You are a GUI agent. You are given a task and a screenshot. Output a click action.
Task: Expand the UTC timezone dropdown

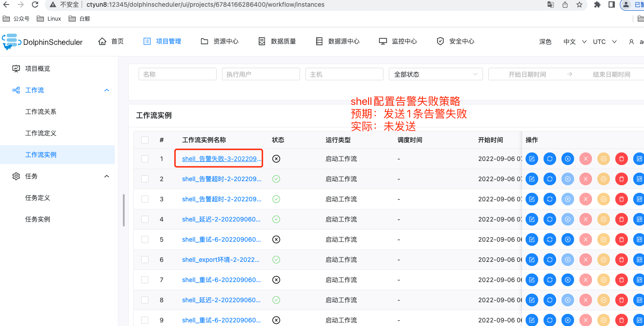point(604,41)
